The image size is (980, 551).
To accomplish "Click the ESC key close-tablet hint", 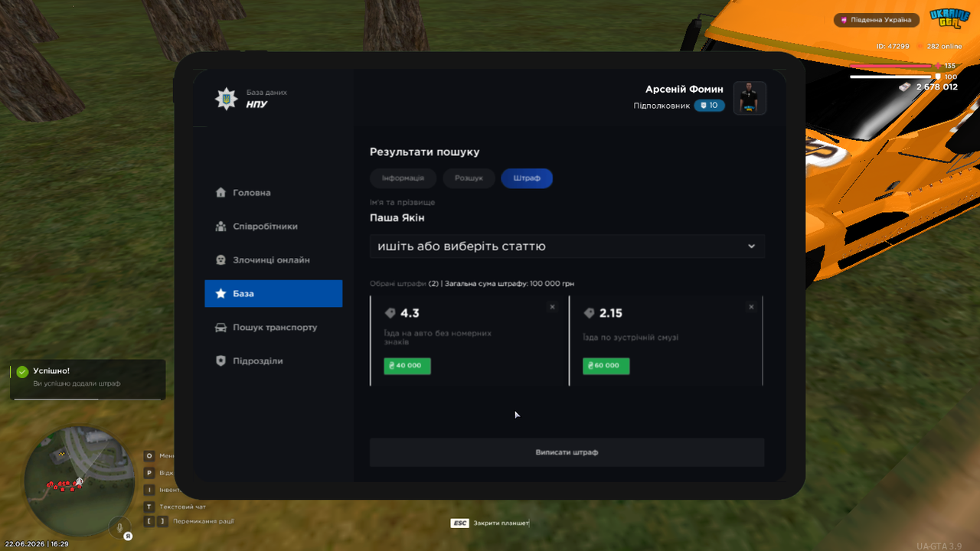I will (x=459, y=523).
